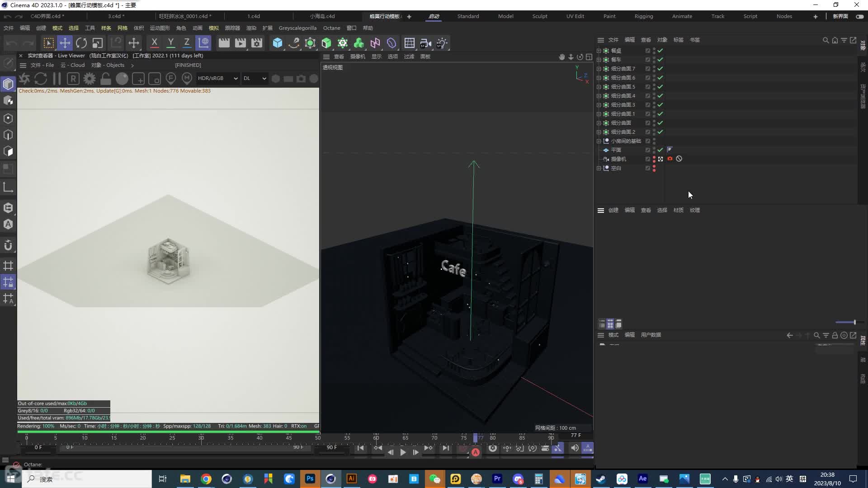This screenshot has height=488, width=868.
Task: Toggle Octane clay mode sphere
Action: tap(122, 79)
